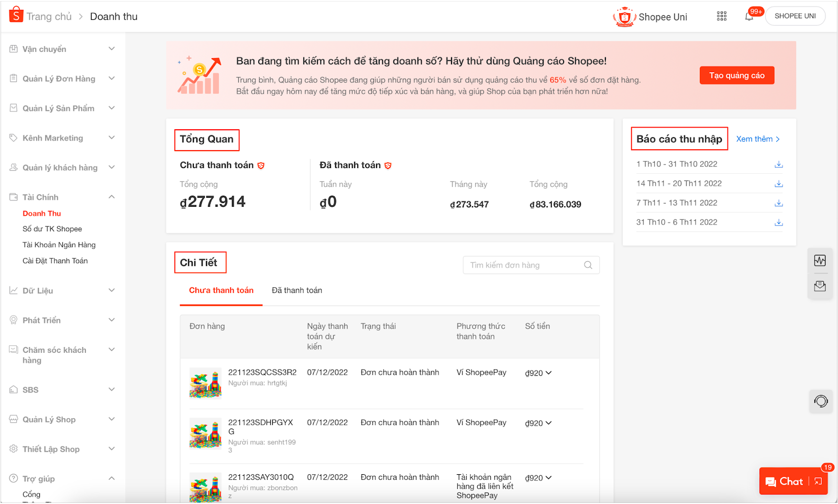Click the Tạo quảng cáo button
Image resolution: width=838 pixels, height=504 pixels.
coord(736,75)
